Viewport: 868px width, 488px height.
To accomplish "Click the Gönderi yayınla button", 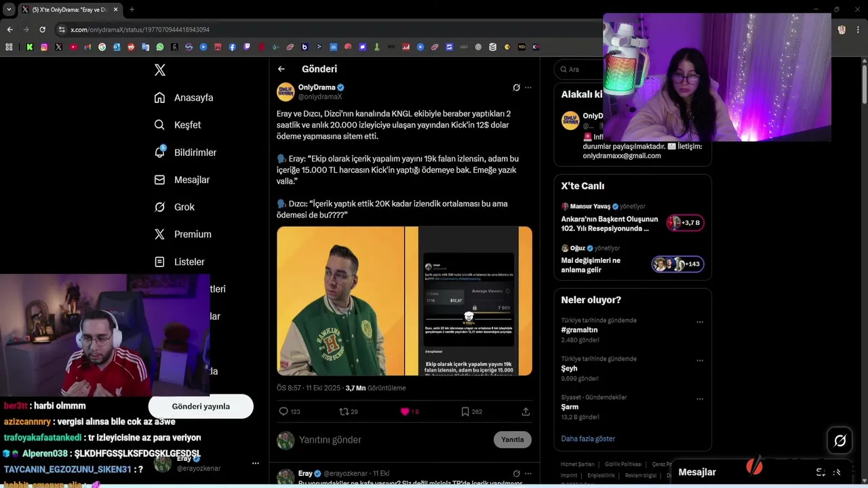I will (201, 407).
